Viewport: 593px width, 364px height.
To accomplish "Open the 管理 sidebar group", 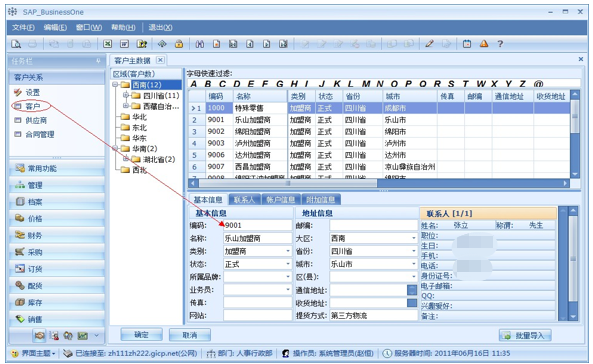I will 57,185.
